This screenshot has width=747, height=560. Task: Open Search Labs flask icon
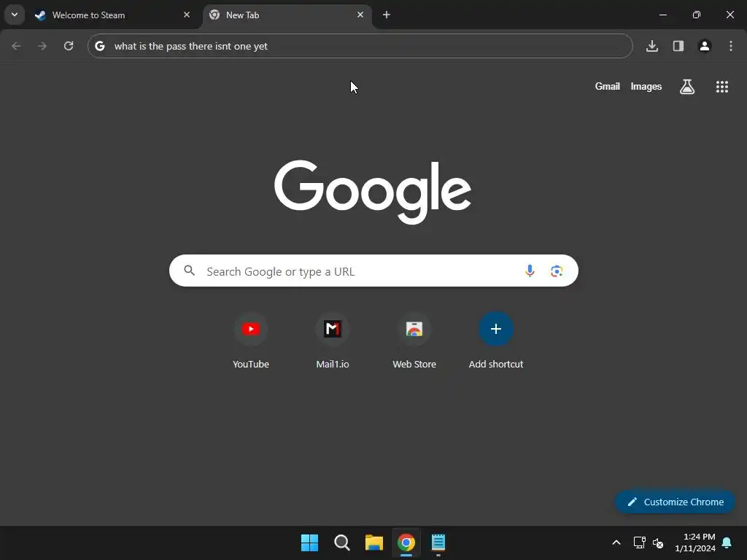pos(687,86)
